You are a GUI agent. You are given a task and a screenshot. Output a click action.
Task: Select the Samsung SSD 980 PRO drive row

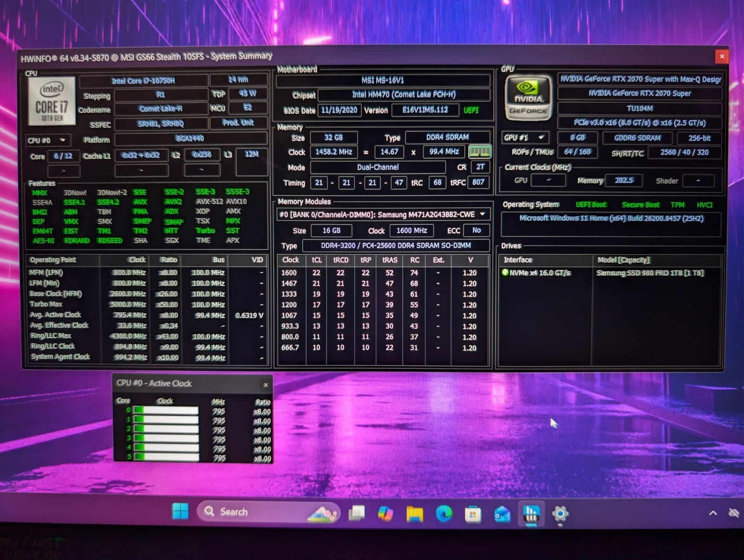pos(611,273)
